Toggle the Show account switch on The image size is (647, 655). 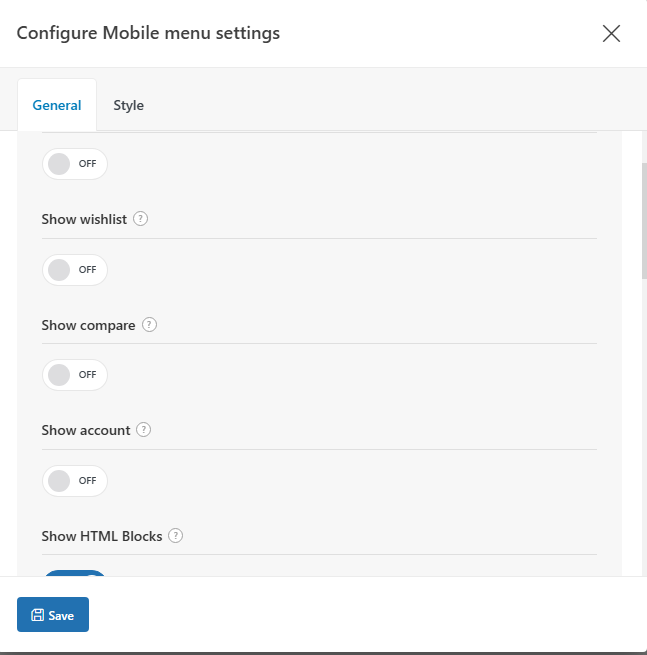click(x=75, y=481)
